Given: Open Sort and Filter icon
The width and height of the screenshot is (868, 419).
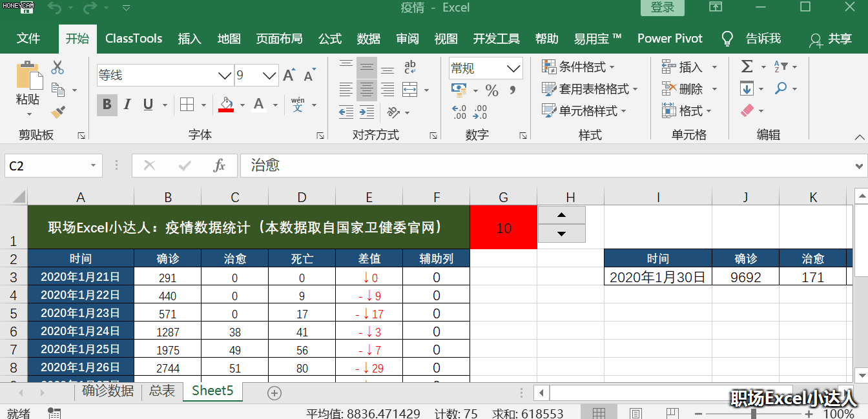Looking at the screenshot, I should [x=781, y=66].
